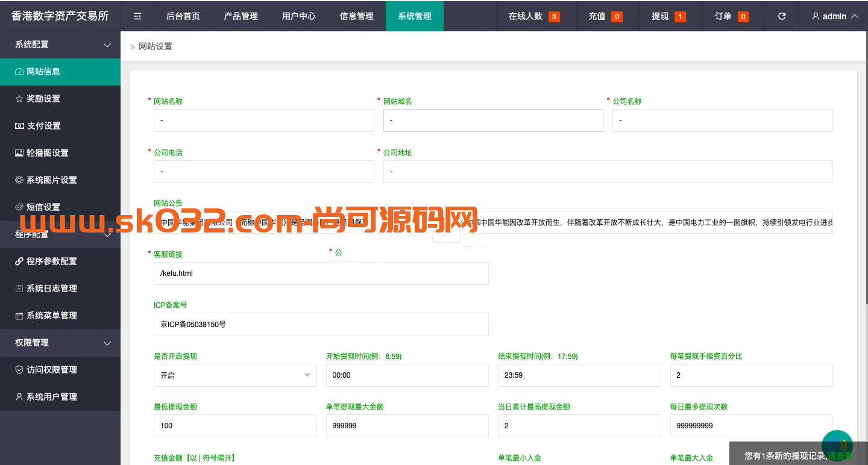
Task: Go to 程序参数配置 page
Action: [x=60, y=261]
